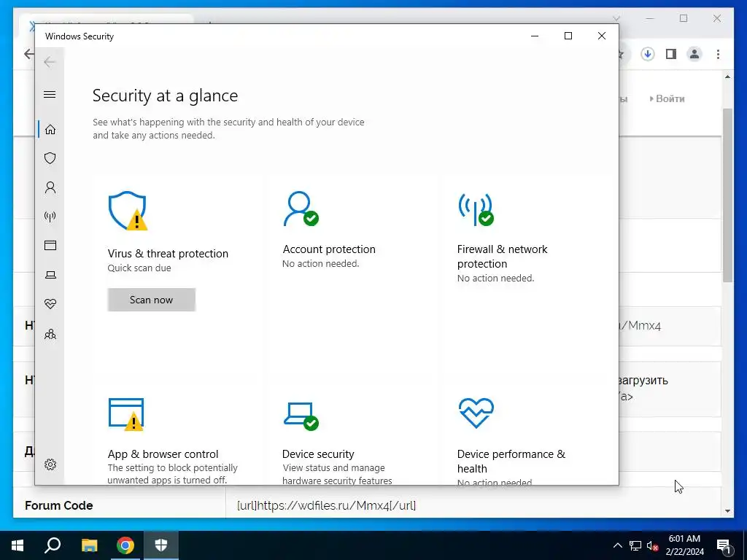Screen dimensions: 747x560
Task: Click Windows Security taskbar shield icon
Action: point(161,545)
